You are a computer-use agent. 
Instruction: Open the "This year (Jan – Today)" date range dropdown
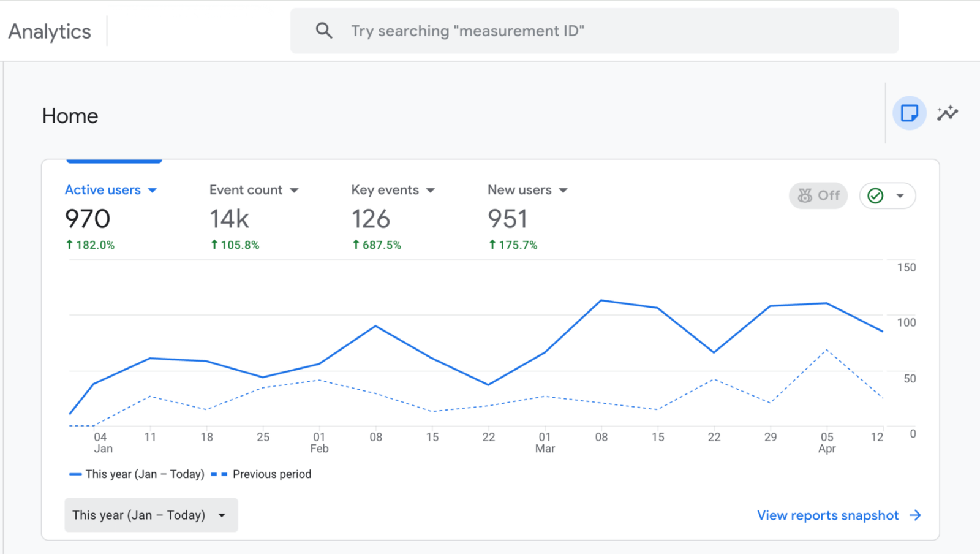[x=151, y=515]
